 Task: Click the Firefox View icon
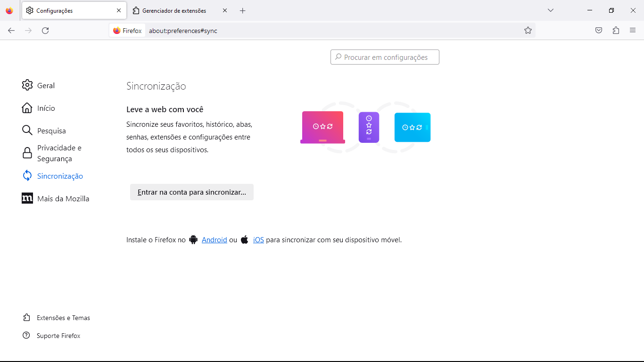pyautogui.click(x=9, y=10)
